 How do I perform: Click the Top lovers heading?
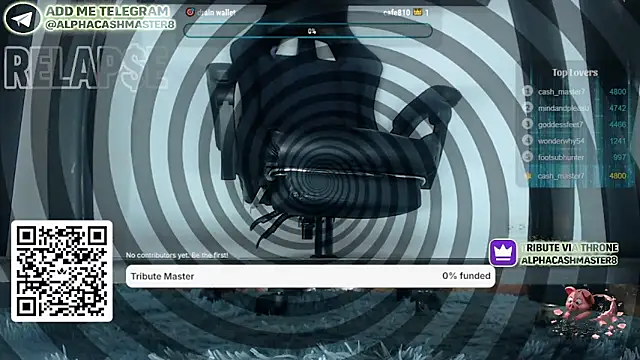[575, 73]
